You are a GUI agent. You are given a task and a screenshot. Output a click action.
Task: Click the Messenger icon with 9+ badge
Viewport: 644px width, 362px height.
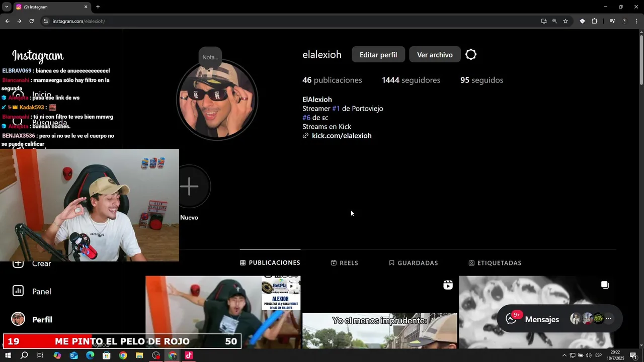click(x=512, y=319)
